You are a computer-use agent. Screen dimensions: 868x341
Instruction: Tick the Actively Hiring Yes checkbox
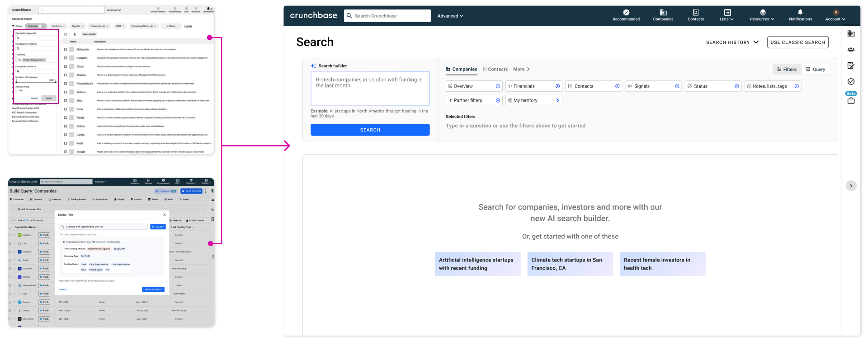pyautogui.click(x=17, y=90)
